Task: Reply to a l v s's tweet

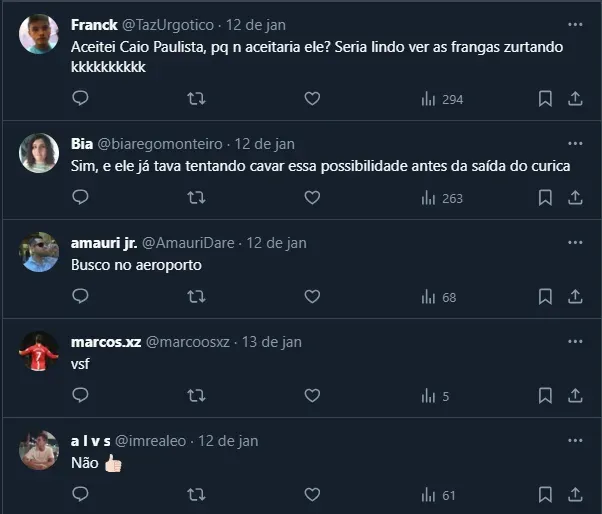Action: click(x=81, y=494)
